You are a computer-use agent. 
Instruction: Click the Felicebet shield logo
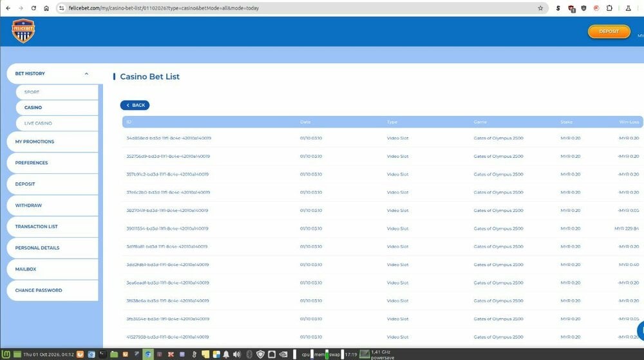[23, 31]
